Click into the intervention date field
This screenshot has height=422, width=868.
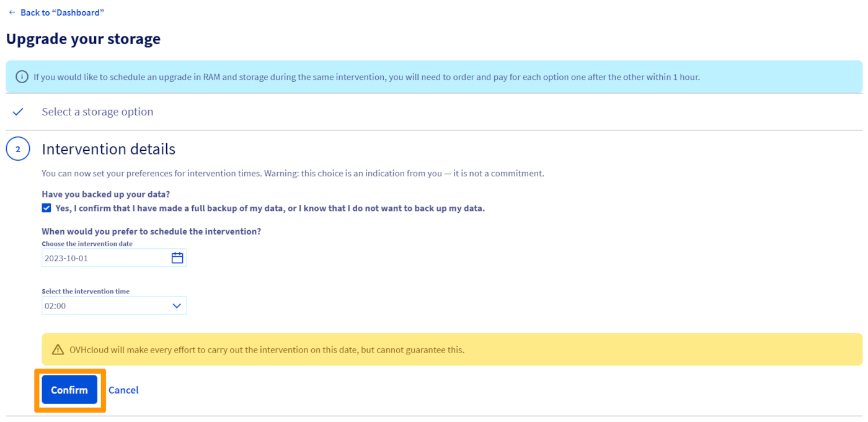pyautogui.click(x=102, y=258)
